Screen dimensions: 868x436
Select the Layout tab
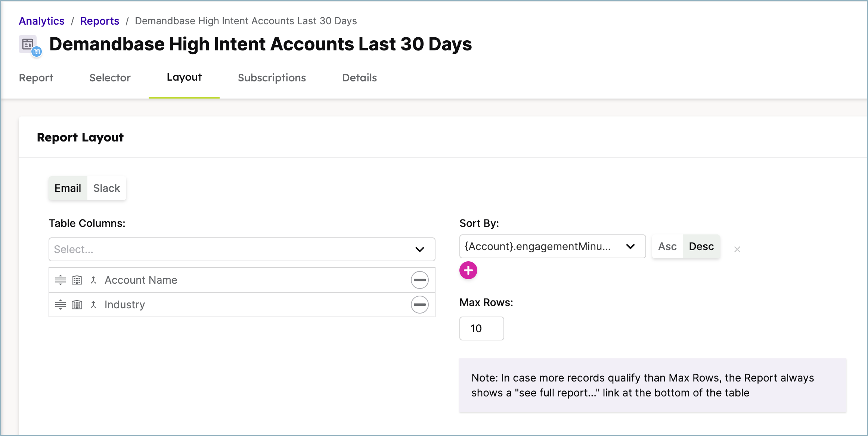[x=184, y=77]
